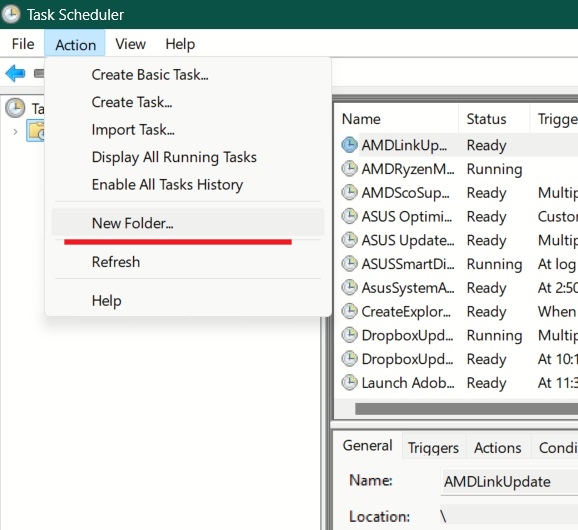Click the trigger cell of CreateExplor... row
Image resolution: width=578 pixels, height=530 pixels.
coord(557,311)
